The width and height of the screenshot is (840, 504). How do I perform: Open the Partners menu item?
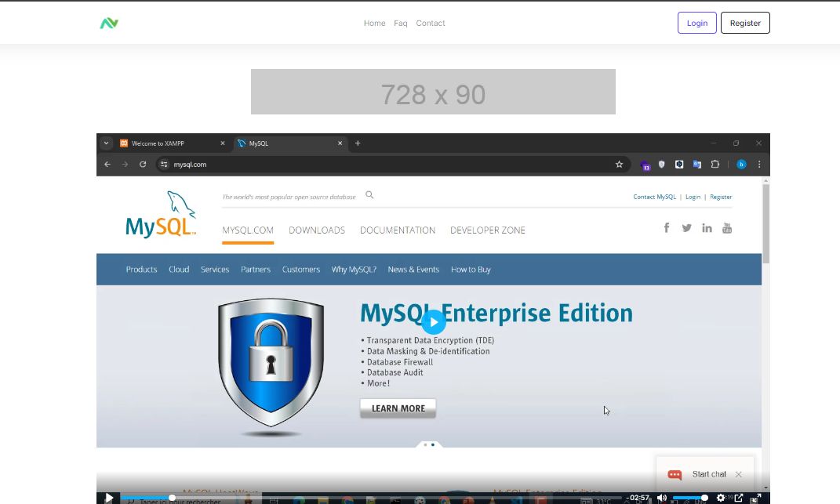256,270
